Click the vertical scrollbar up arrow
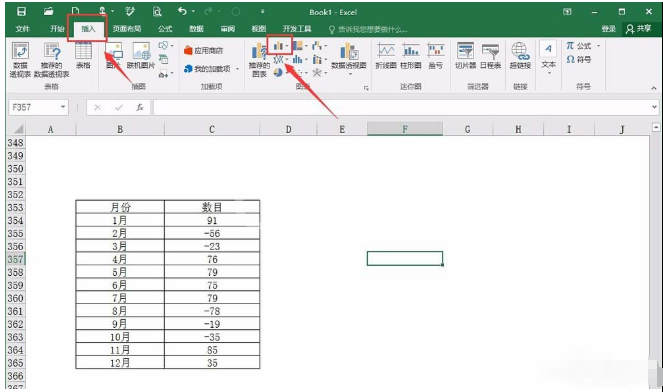This screenshot has width=663, height=392. click(x=656, y=127)
